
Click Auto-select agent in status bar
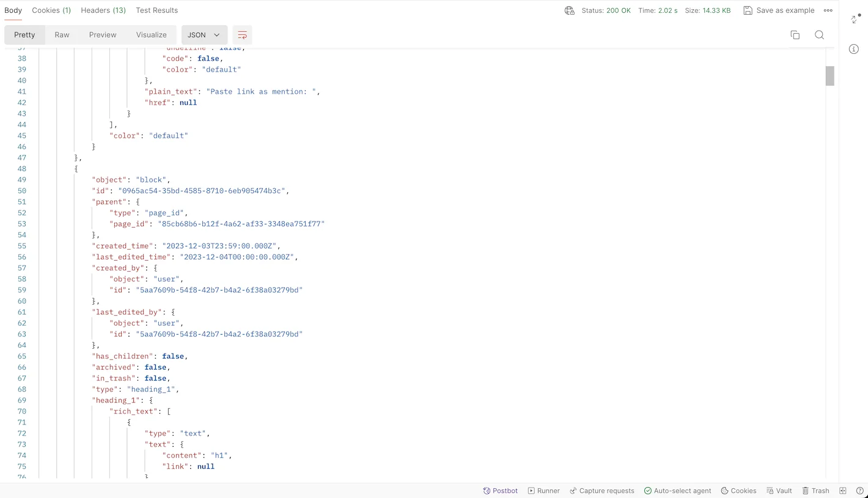pyautogui.click(x=677, y=491)
